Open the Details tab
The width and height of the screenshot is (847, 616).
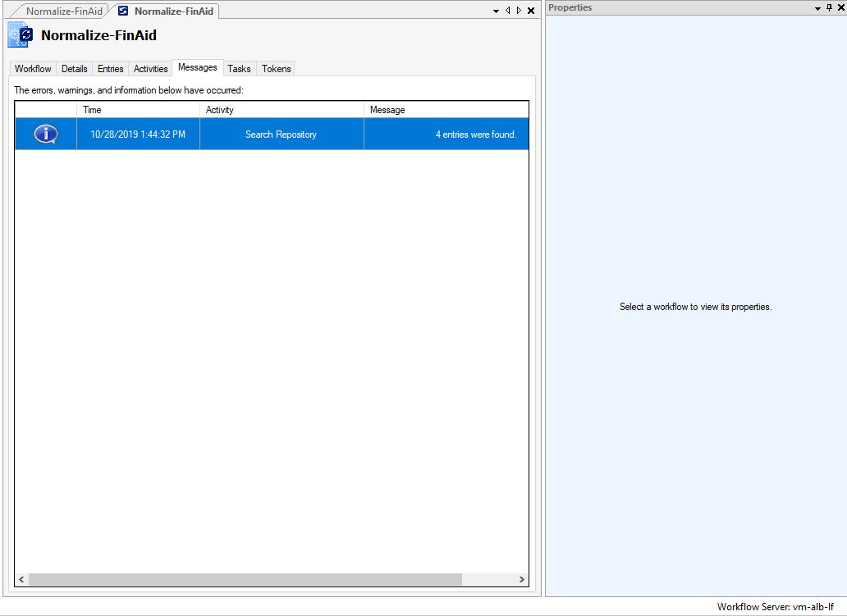click(x=74, y=69)
